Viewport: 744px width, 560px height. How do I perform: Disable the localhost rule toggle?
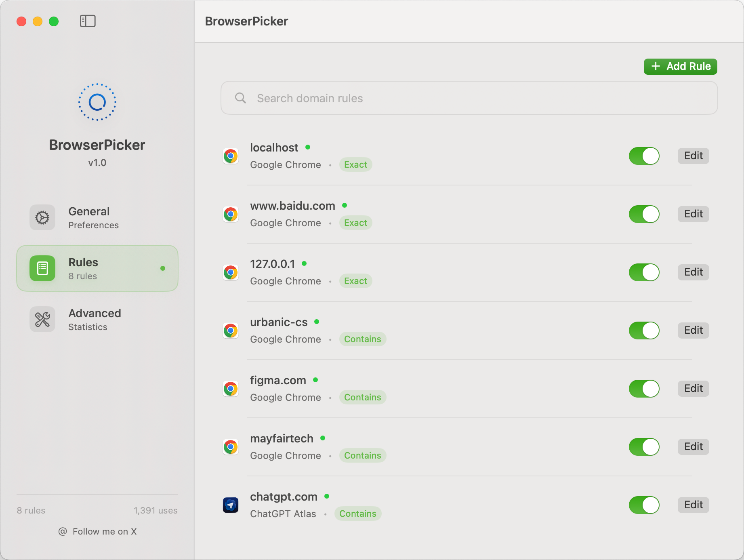[644, 156]
